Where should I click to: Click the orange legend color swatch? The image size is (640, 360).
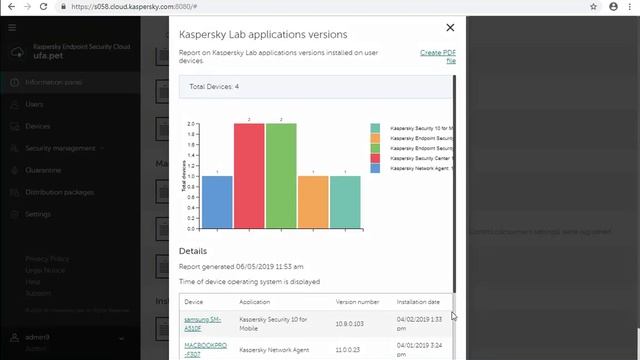[x=375, y=138]
